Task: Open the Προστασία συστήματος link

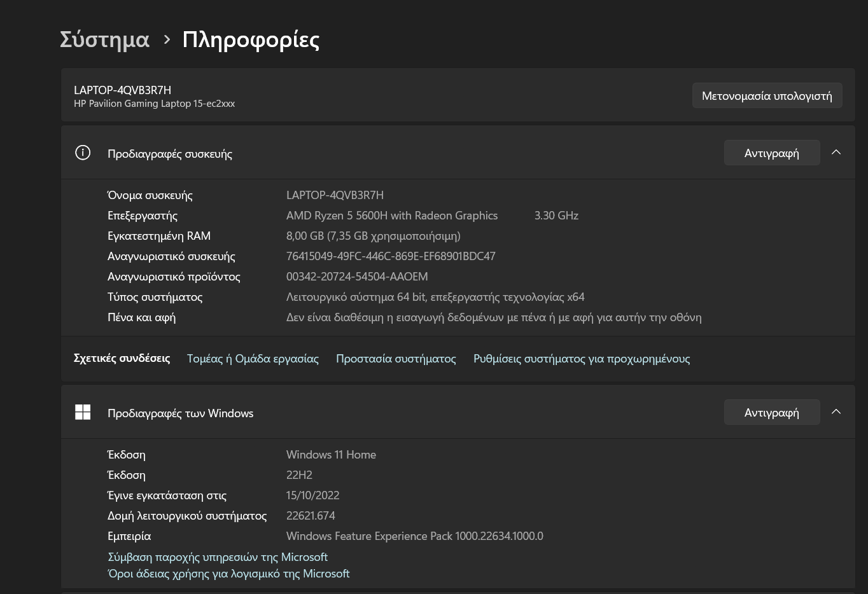Action: pyautogui.click(x=396, y=359)
